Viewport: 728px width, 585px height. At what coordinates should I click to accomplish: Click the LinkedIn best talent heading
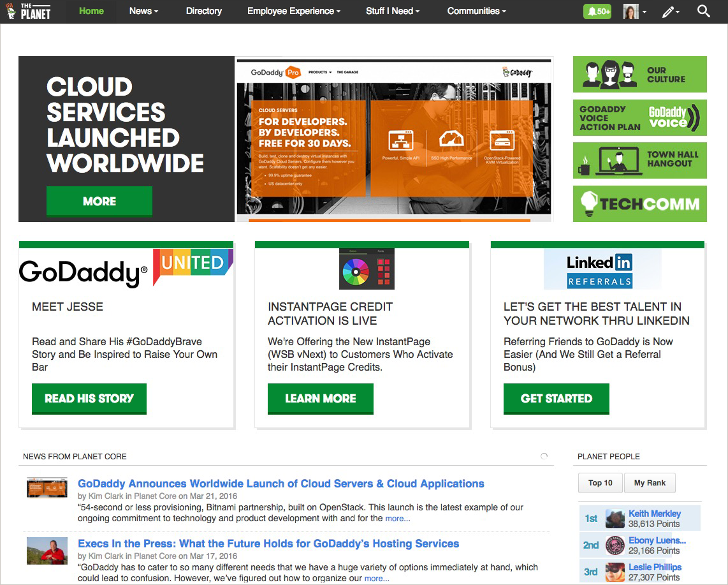tap(597, 314)
